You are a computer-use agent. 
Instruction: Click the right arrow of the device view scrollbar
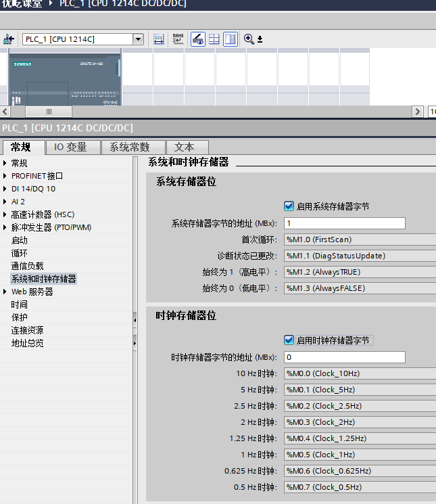point(417,112)
